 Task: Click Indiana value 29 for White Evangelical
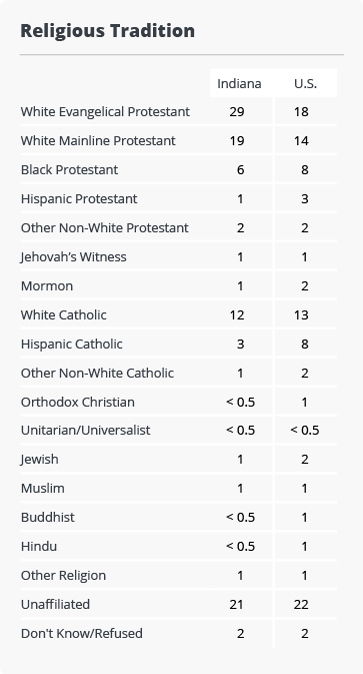[237, 112]
